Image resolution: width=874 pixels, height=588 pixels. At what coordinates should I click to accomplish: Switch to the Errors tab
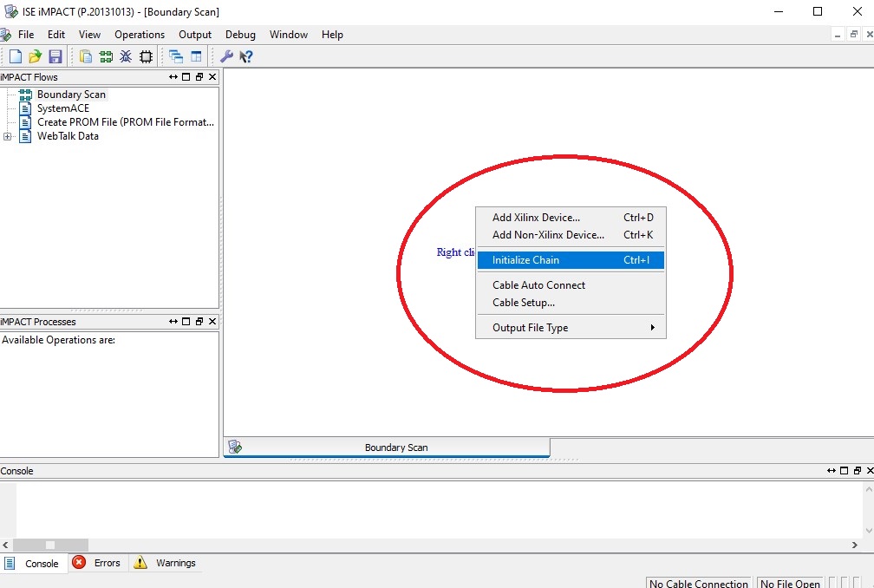point(97,563)
